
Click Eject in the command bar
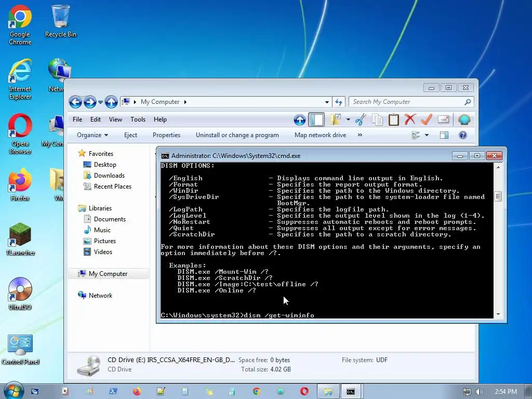coord(130,135)
